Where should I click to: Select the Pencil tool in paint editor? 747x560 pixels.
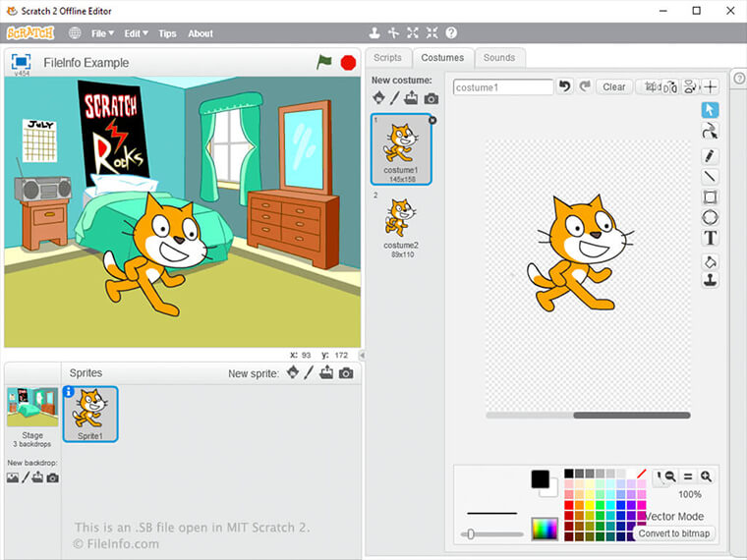710,156
